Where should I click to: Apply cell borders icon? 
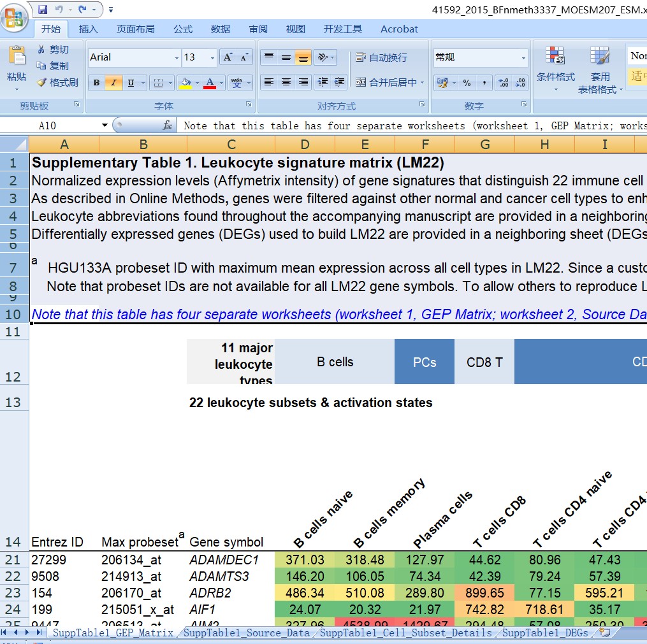(159, 82)
